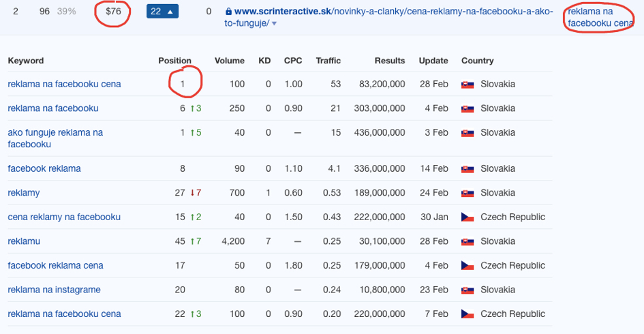Open top keyword link right of the URL
The image size is (644, 334).
(x=600, y=17)
